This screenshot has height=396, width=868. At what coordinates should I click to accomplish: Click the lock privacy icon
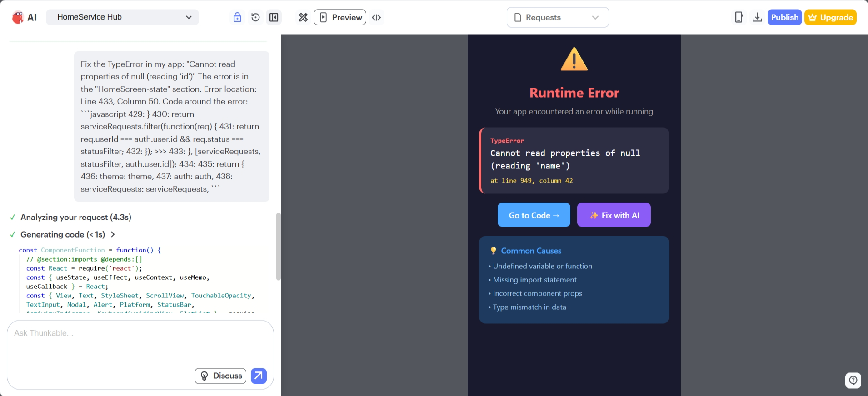237,17
